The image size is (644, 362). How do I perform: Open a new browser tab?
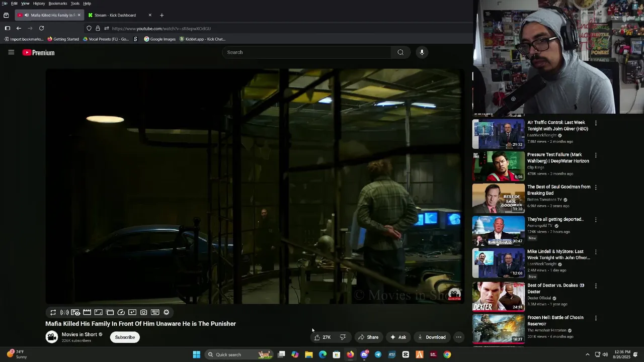pos(162,15)
